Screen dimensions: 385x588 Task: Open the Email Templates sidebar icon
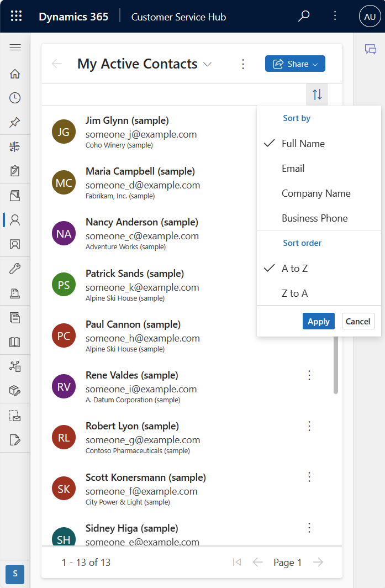click(15, 416)
